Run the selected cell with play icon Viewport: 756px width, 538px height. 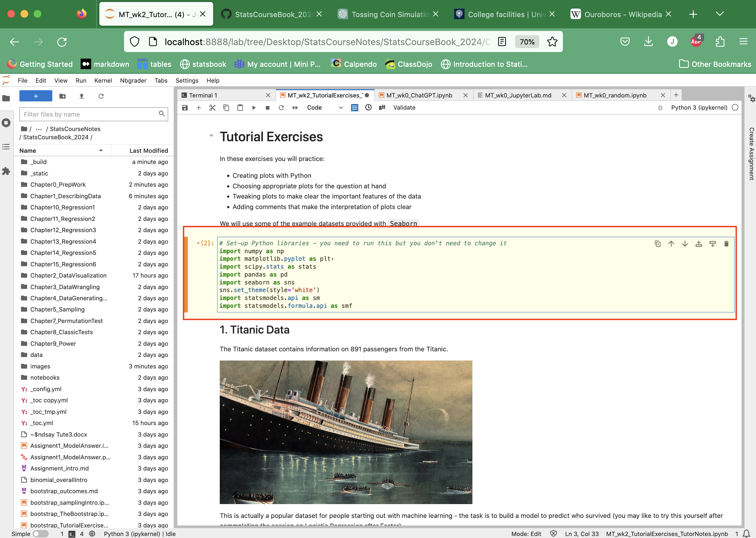(x=254, y=108)
